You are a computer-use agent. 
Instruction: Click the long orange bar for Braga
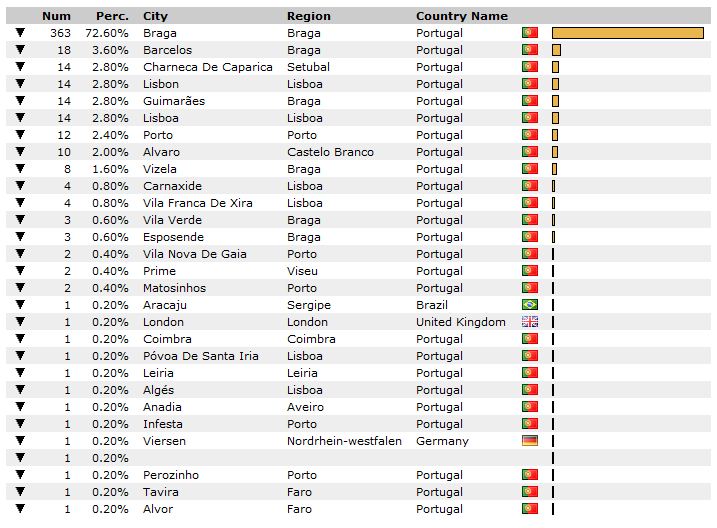click(x=628, y=33)
